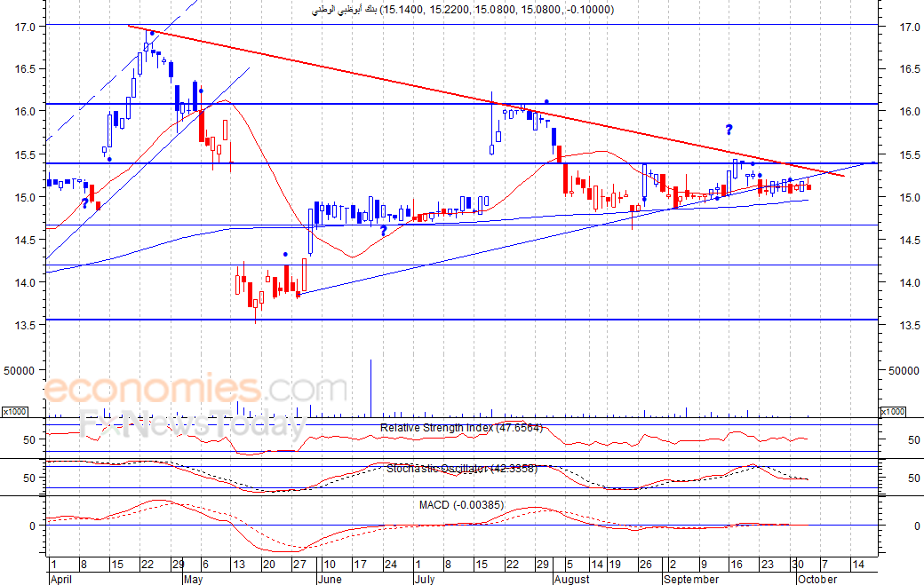
Task: Click the tallest volume bar in mid-June
Action: [370, 388]
